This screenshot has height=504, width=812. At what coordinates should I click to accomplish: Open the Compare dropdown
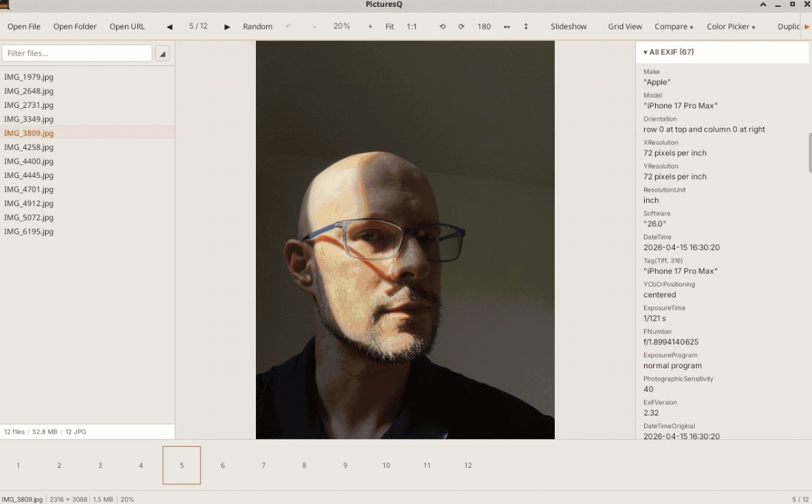tap(673, 27)
